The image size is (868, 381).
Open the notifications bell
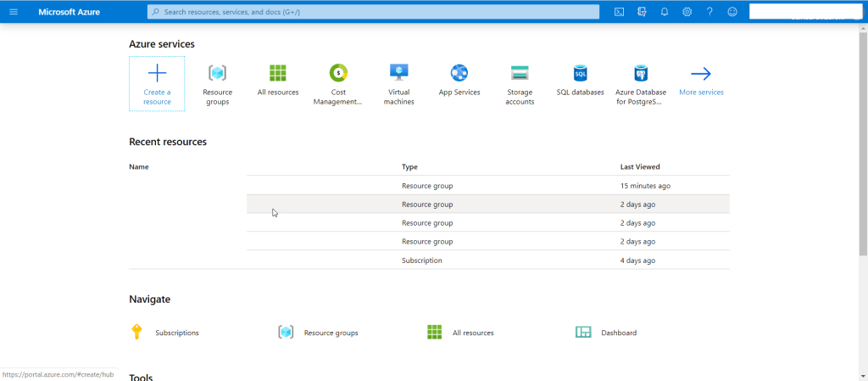pyautogui.click(x=665, y=12)
